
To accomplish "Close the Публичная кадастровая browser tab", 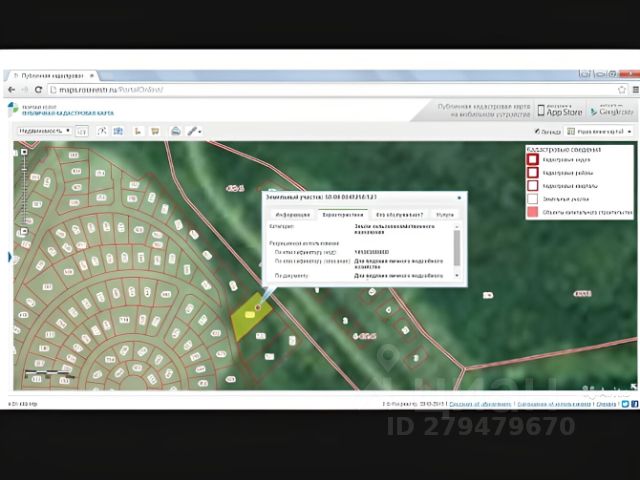I will click(x=92, y=76).
